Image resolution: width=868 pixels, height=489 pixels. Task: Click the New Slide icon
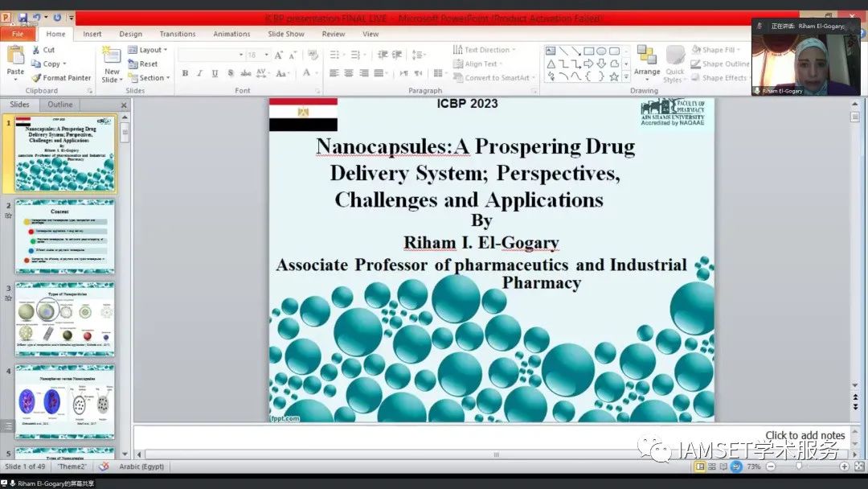pos(111,57)
